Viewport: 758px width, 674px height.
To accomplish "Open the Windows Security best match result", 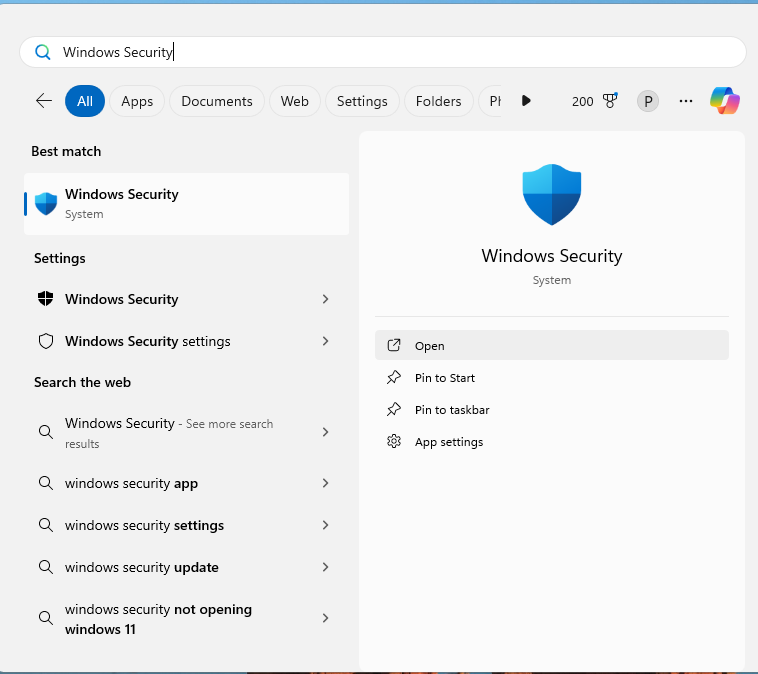I will click(186, 204).
